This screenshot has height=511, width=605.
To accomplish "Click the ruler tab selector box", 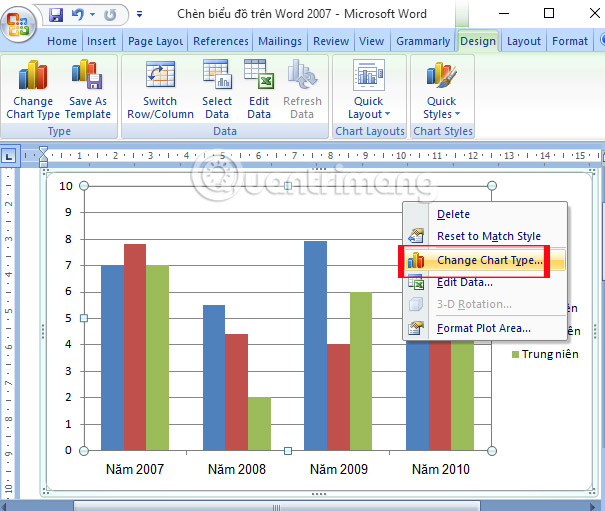I will click(x=8, y=156).
